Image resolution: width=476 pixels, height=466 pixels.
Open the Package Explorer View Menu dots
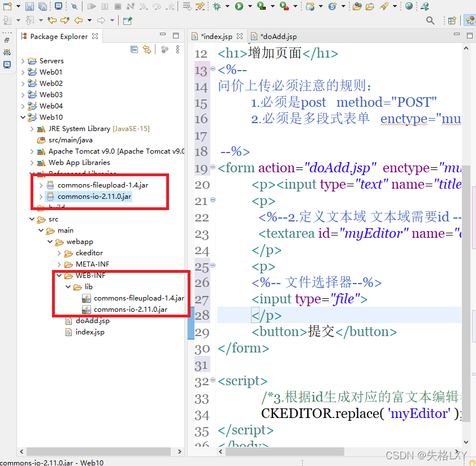click(x=178, y=49)
